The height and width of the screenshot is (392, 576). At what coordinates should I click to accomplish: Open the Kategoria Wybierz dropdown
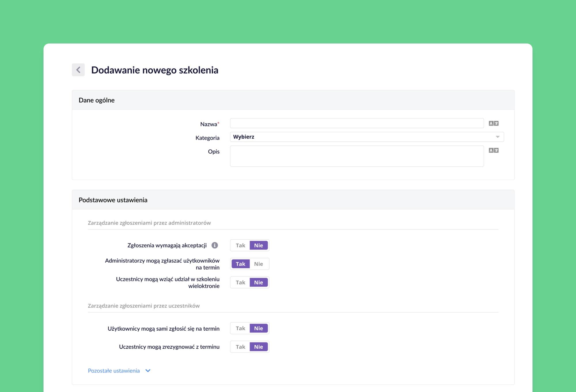pos(367,137)
